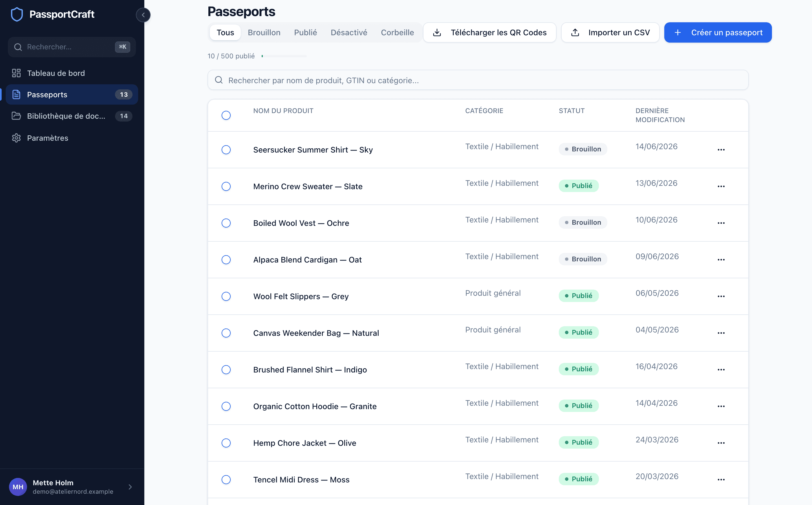Click the magnifier icon in product search bar
Viewport: 812px width, 505px height.
point(219,80)
